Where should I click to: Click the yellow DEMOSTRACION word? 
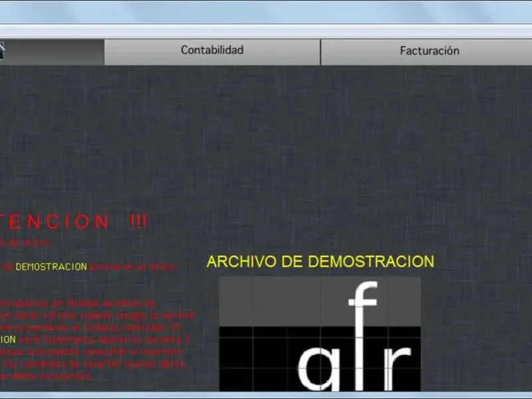pyautogui.click(x=51, y=267)
